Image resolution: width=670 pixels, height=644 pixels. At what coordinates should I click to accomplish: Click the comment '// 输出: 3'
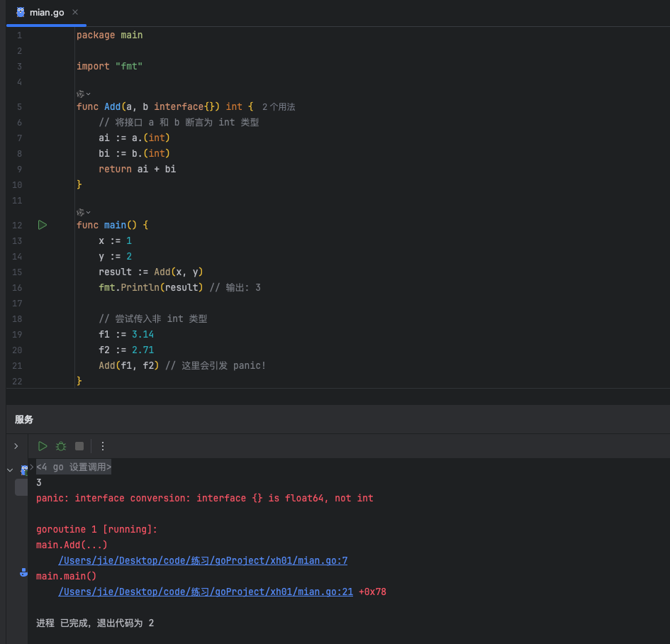(x=235, y=287)
